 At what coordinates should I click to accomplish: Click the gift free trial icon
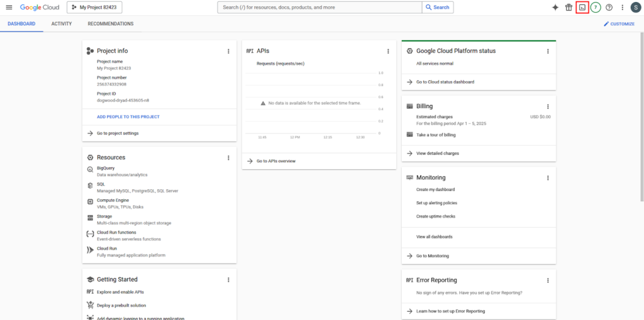tap(569, 8)
